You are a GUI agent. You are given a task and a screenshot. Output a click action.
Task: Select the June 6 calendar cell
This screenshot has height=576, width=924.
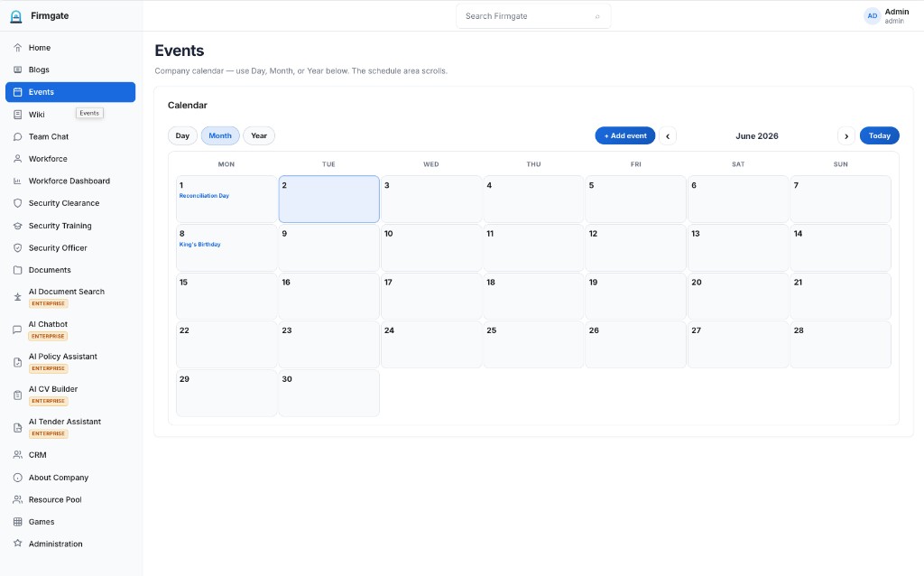pyautogui.click(x=738, y=199)
